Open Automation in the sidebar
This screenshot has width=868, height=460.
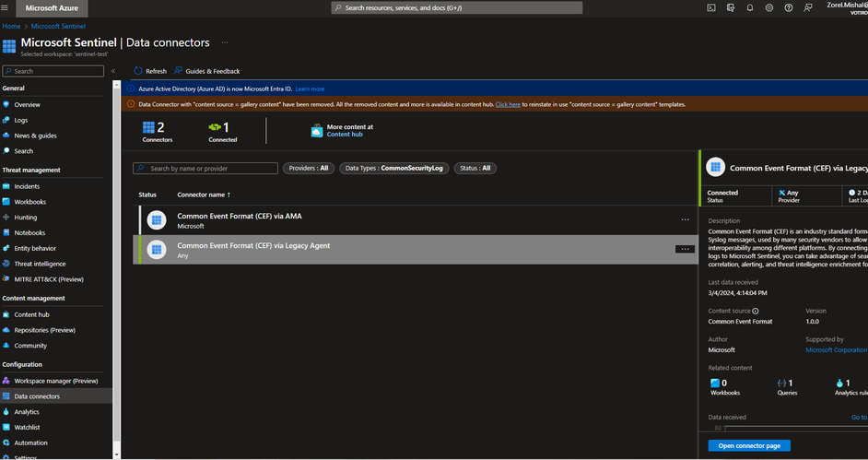tap(31, 442)
